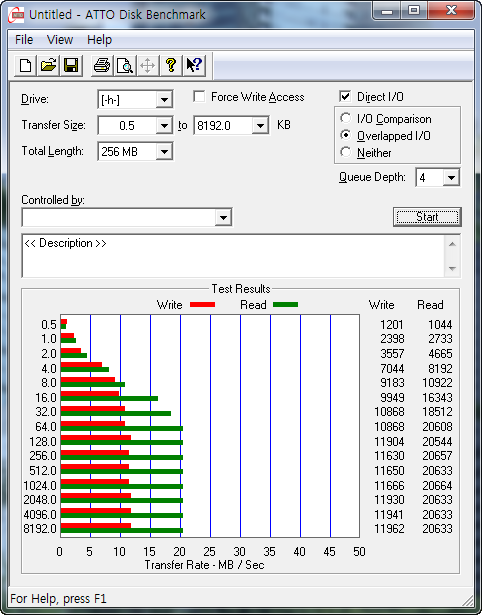Viewport: 482px width, 615px height.
Task: Save results using the floppy disk icon
Action: point(71,65)
